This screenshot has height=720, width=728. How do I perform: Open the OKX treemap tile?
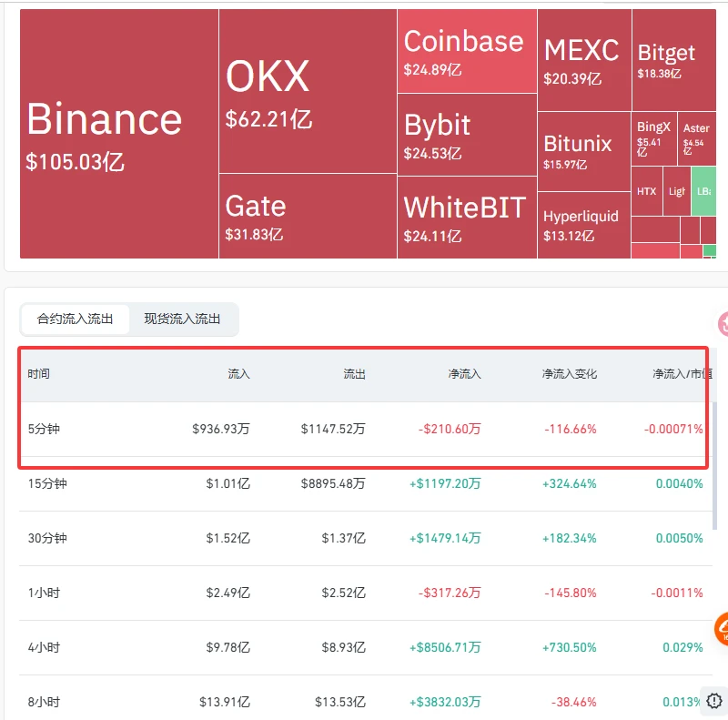308,91
